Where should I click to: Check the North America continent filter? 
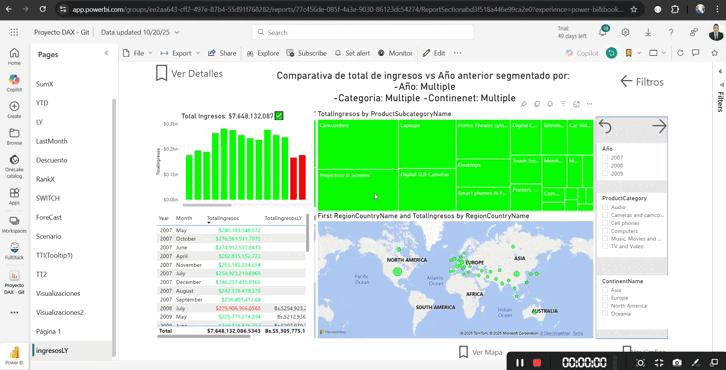[x=605, y=306]
